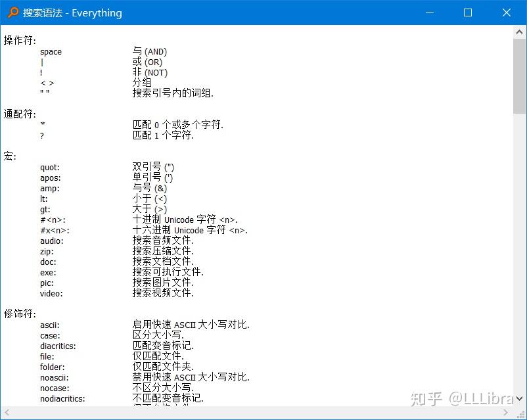
Task: Click the 'nodiacritics:' modifier entry
Action: 62,398
